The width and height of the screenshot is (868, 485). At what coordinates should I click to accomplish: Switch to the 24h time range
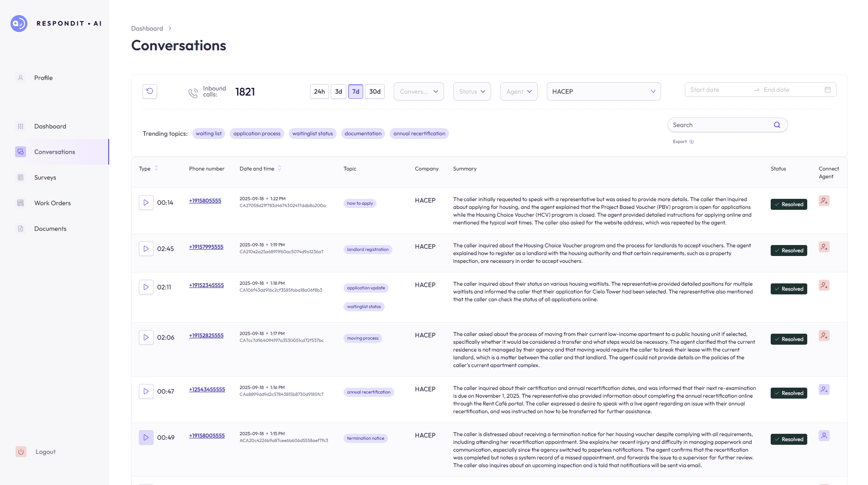point(319,91)
